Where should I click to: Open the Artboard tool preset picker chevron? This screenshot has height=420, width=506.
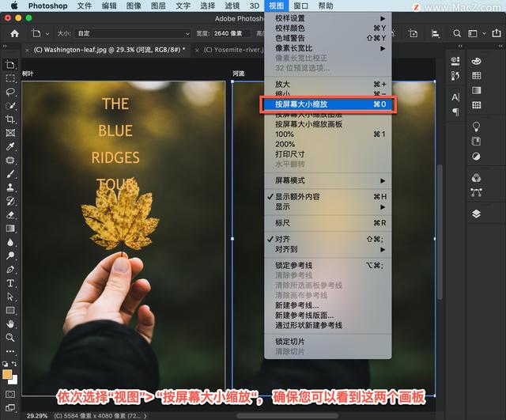47,33
